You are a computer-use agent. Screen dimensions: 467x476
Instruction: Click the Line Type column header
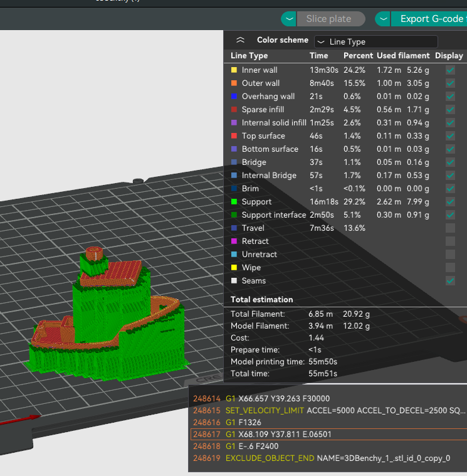click(249, 56)
